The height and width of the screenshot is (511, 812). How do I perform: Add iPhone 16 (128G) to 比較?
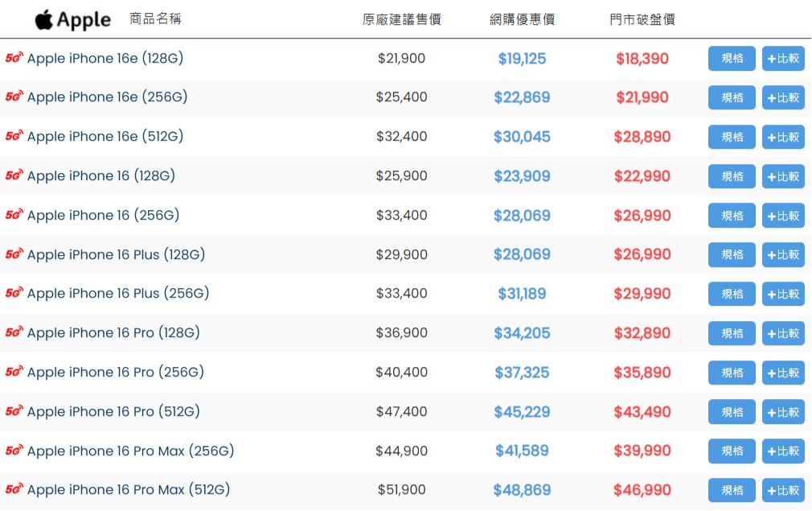pos(783,176)
